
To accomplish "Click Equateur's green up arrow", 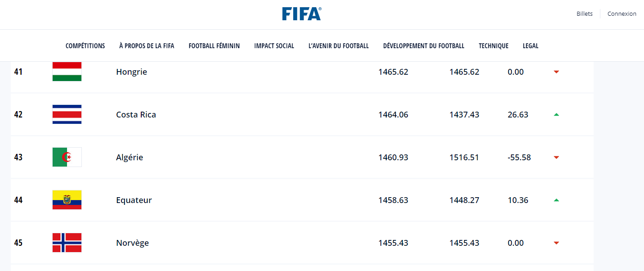I will click(x=556, y=200).
